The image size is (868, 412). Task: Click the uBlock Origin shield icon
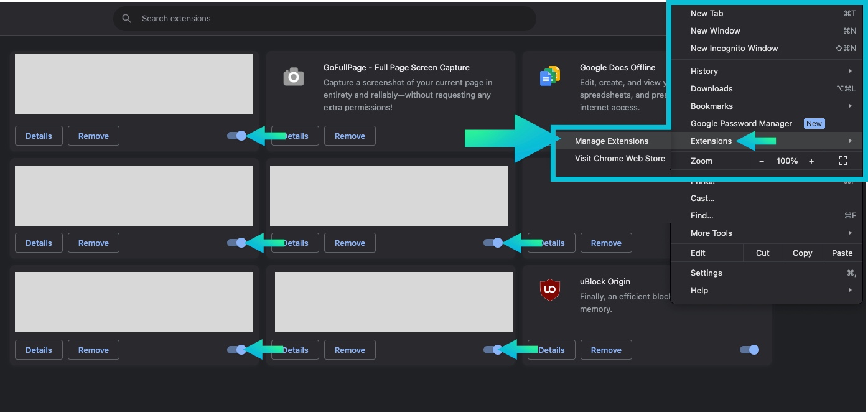point(549,290)
